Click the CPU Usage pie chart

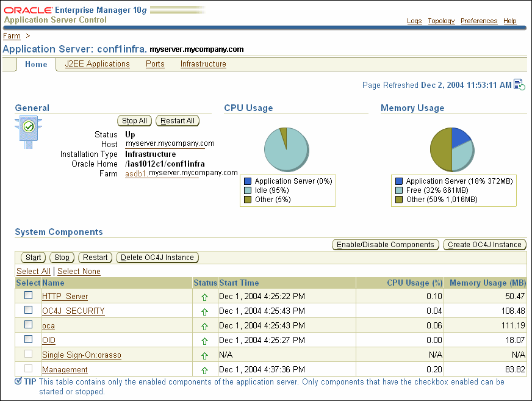pyautogui.click(x=287, y=150)
